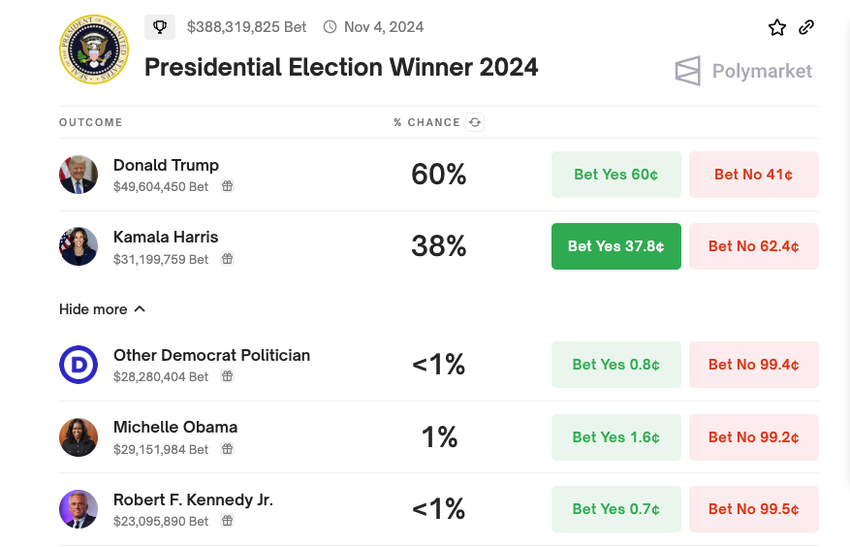This screenshot has height=547, width=850.
Task: Click the presidential seal market image
Action: pos(93,49)
